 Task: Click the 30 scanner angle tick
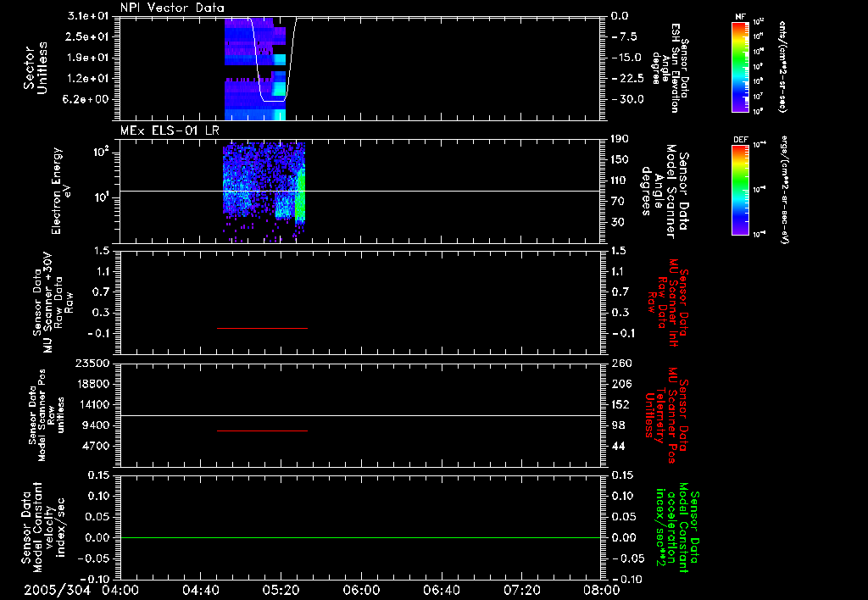coord(618,223)
